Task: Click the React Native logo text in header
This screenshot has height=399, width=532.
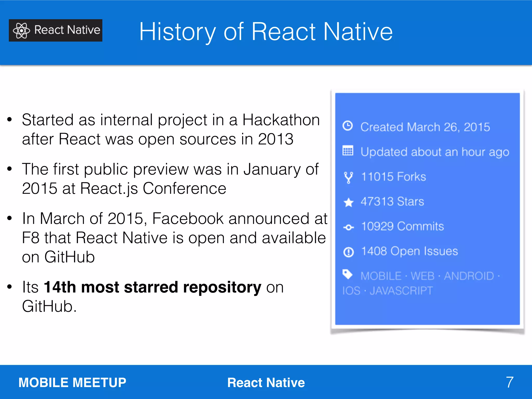Action: coord(67,30)
